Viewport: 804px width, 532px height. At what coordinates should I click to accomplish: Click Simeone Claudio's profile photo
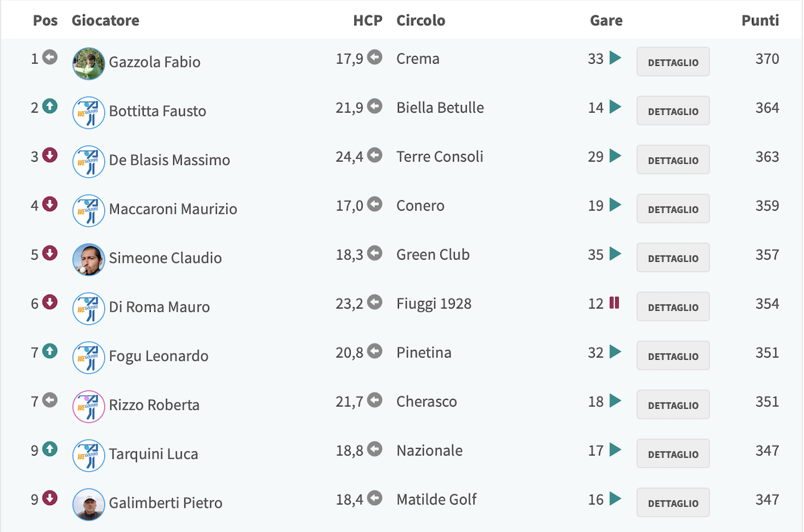pos(89,259)
